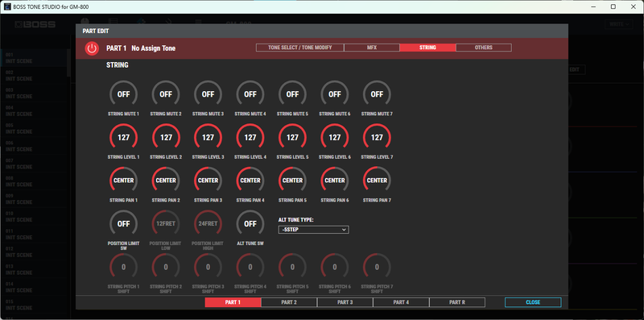The width and height of the screenshot is (644, 320).
Task: Click the STRING LEVEL 7 knob
Action: point(377,137)
